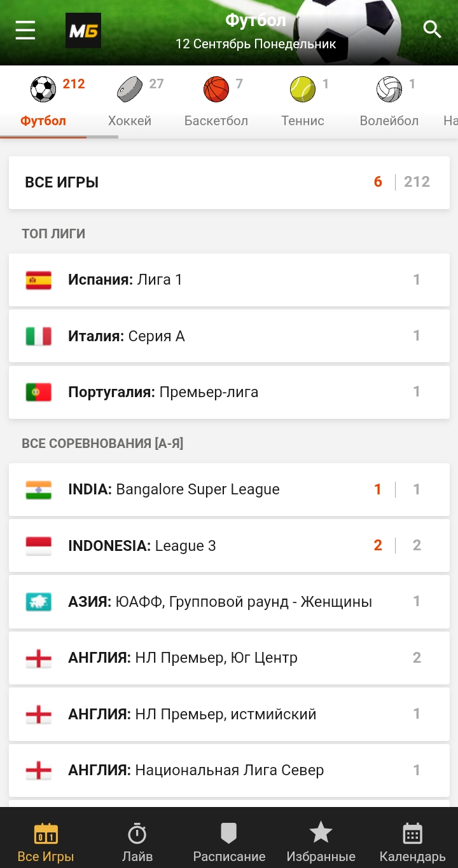Open the hamburger menu
The height and width of the screenshot is (868, 458).
[25, 30]
